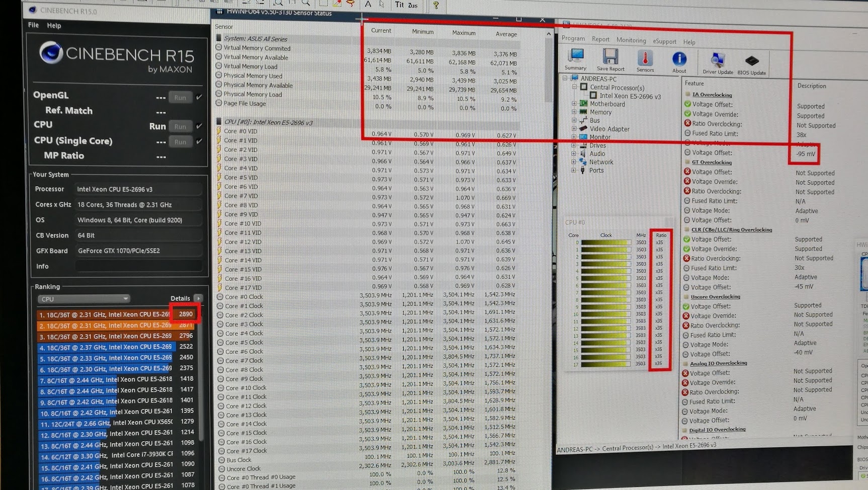This screenshot has width=868, height=490.
Task: Click the Core 0 clock bar in CPU #0 panel
Action: 606,242
